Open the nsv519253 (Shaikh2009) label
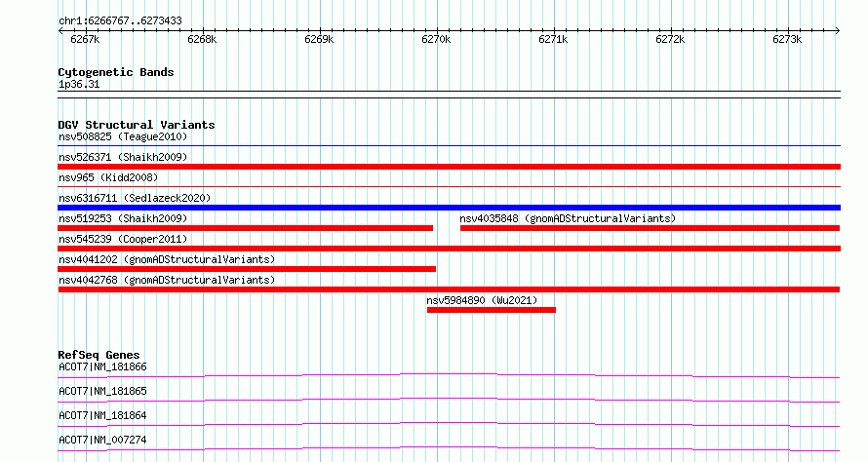Viewport: 868px width, 462px height. [123, 218]
